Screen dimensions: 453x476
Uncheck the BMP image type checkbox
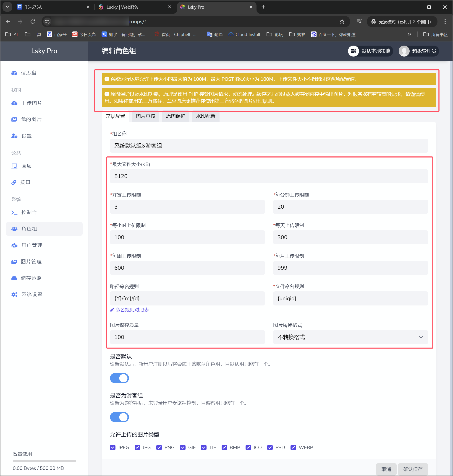point(224,448)
